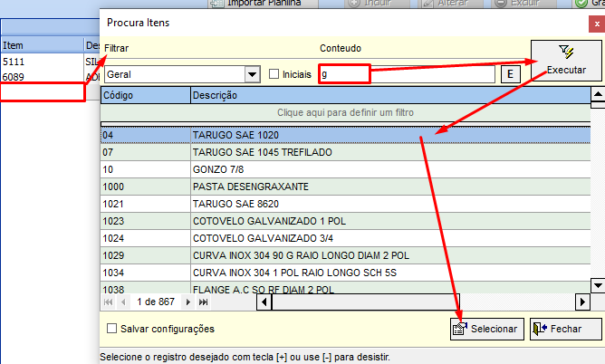Jump to last record arrow
This screenshot has width=605, height=364.
[x=203, y=302]
